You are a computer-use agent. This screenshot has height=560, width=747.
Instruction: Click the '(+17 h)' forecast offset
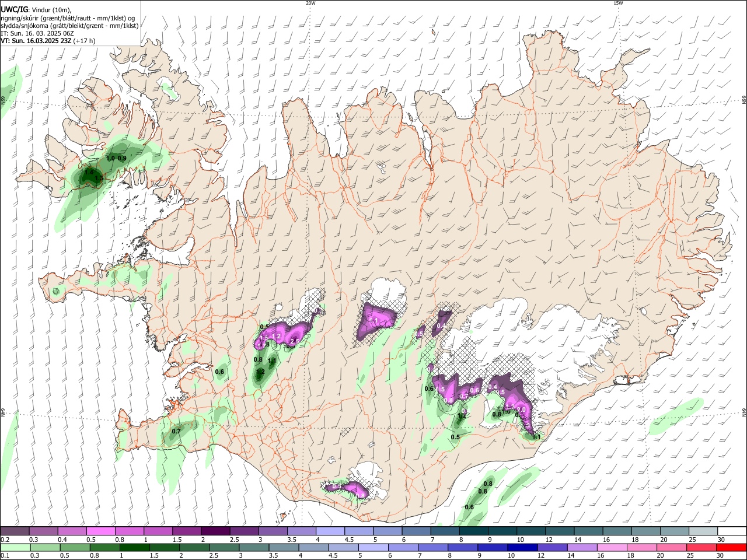(85, 41)
